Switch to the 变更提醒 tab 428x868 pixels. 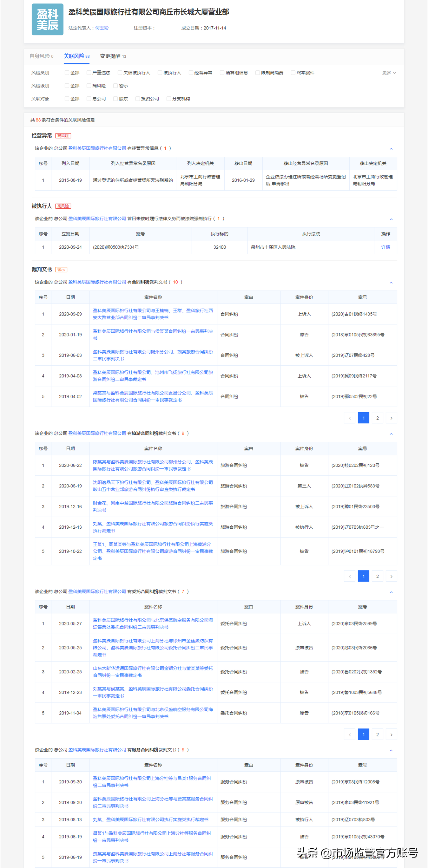[113, 56]
